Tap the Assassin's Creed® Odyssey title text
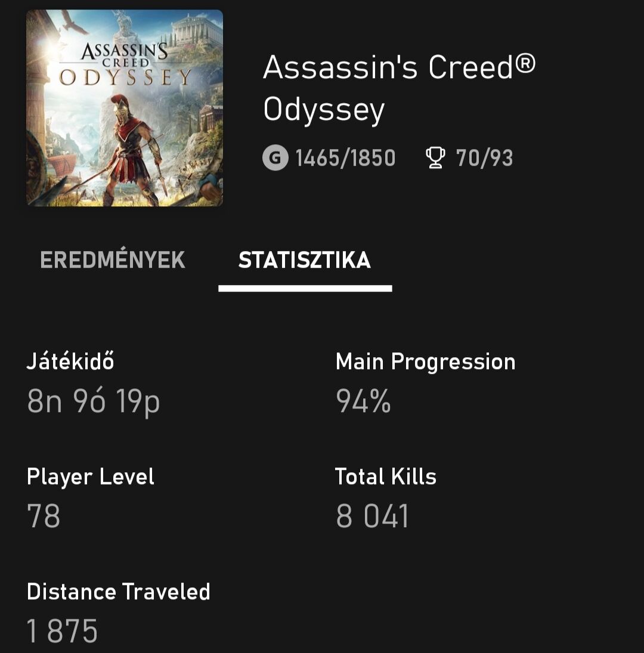Viewport: 644px width, 653px height. tap(398, 88)
